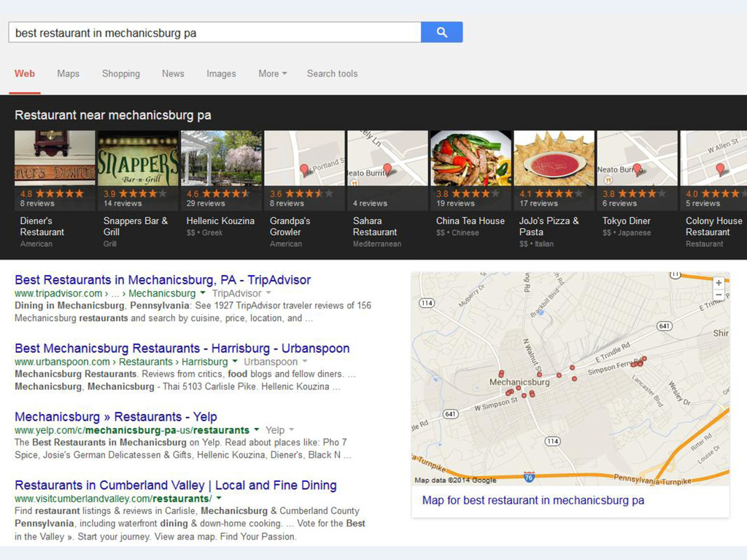Click Hellenic Kouzina 4.6 star rating
Screen dimensions: 747x560
pos(218,193)
